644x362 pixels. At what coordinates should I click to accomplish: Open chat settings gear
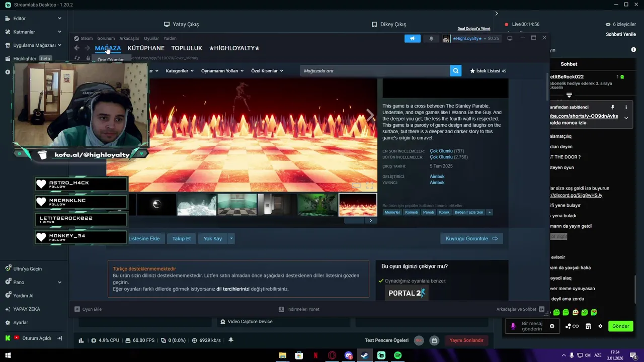[600, 326]
